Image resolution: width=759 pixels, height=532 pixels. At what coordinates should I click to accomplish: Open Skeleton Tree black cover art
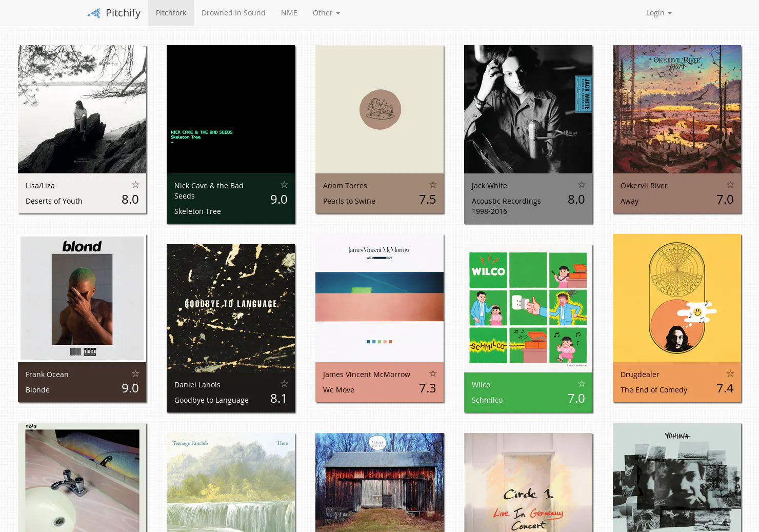pyautogui.click(x=231, y=109)
